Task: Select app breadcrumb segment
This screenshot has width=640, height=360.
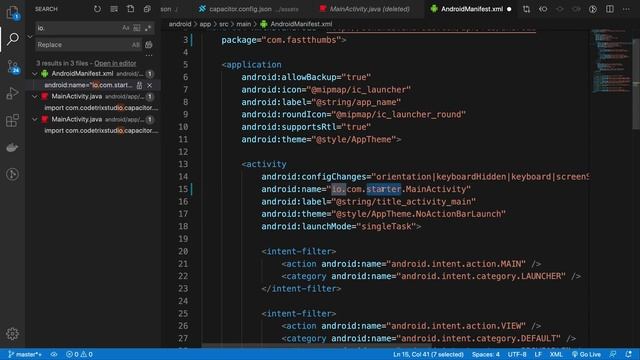Action: click(205, 24)
